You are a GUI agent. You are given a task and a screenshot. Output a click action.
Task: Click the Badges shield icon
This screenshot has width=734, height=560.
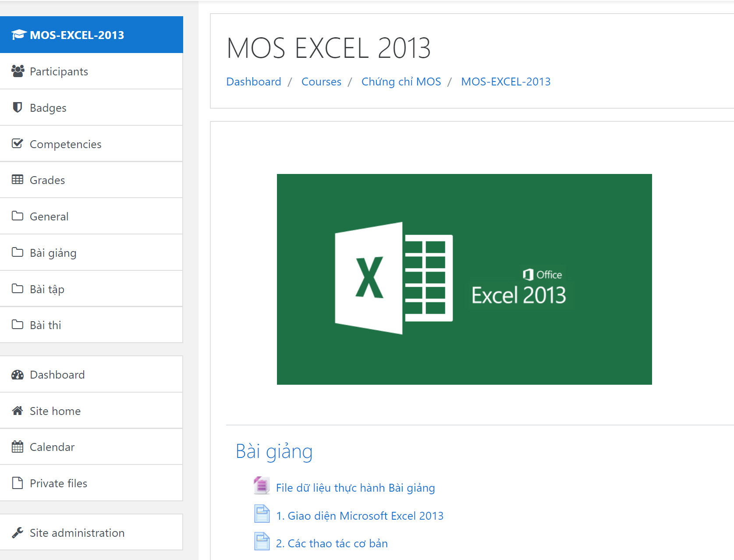[x=18, y=107]
